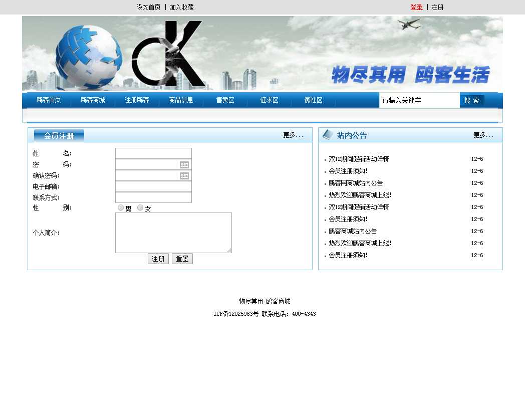The width and height of the screenshot is (525, 420).
Task: Open the 鸥客商城 navigation item
Action: pyautogui.click(x=93, y=100)
